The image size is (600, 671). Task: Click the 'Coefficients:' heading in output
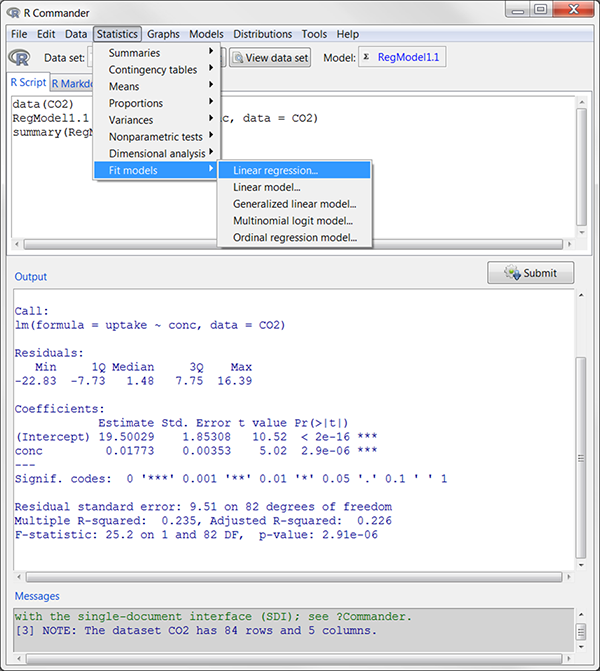click(59, 409)
